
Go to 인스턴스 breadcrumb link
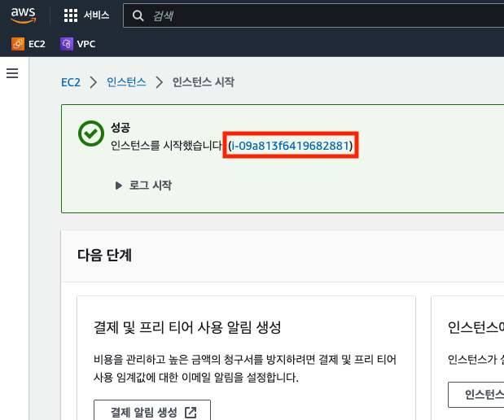pos(126,82)
